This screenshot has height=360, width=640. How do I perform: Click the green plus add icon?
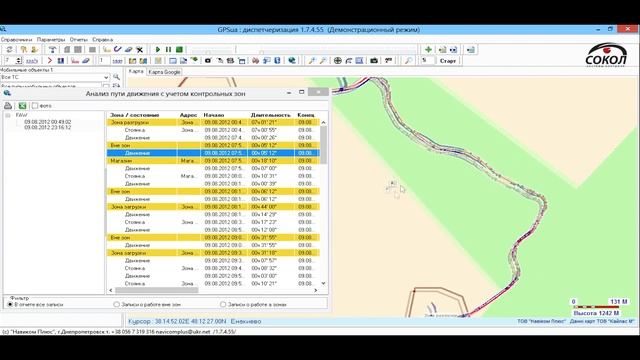point(428,49)
